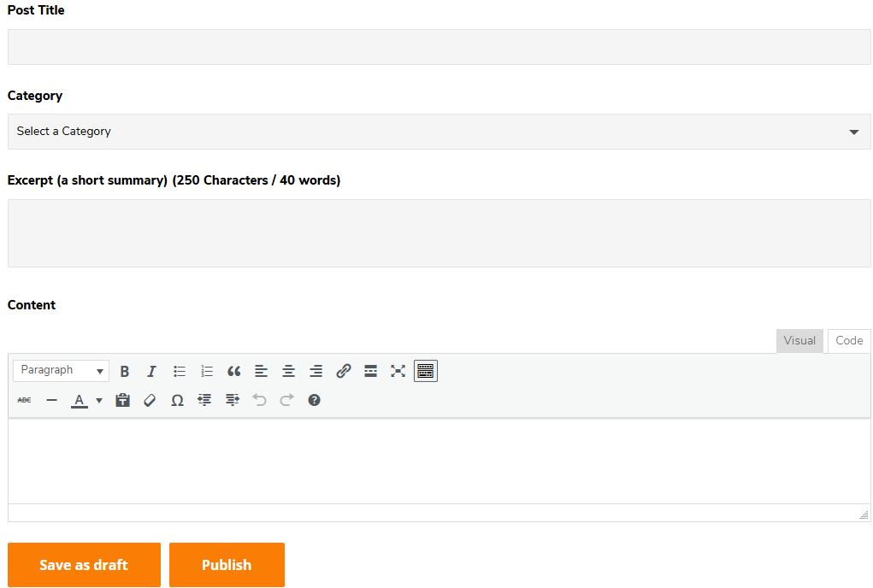This screenshot has width=873, height=588.
Task: Click the insert link icon
Action: pos(344,371)
